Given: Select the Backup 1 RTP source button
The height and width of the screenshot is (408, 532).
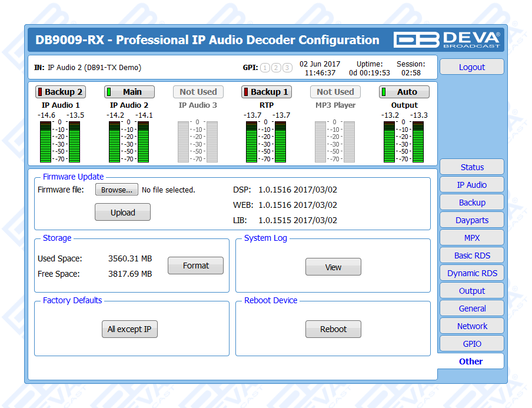Looking at the screenshot, I should [267, 92].
